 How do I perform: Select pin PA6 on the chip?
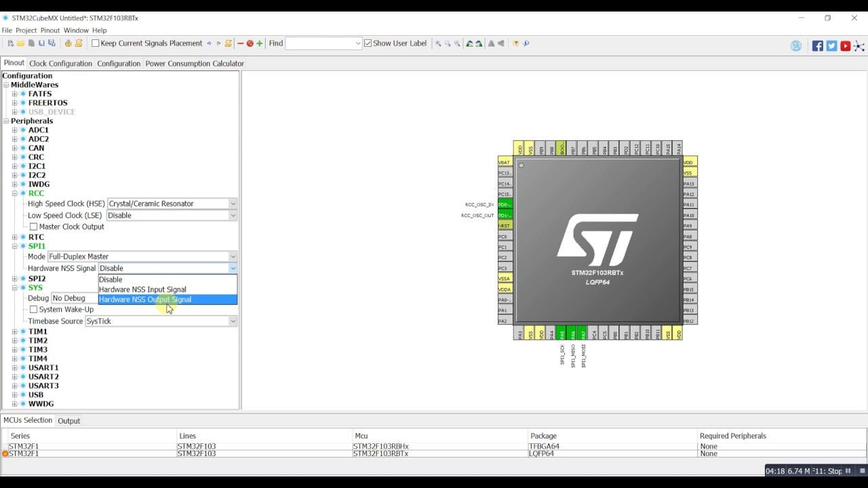572,334
